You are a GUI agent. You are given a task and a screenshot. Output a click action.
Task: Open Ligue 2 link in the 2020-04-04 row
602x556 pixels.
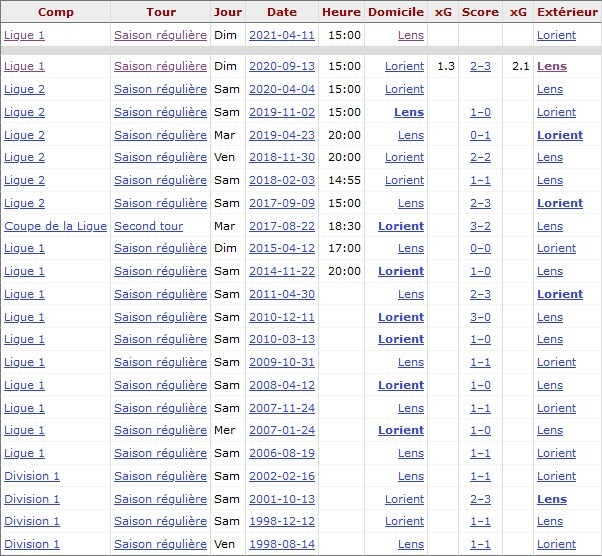(24, 89)
